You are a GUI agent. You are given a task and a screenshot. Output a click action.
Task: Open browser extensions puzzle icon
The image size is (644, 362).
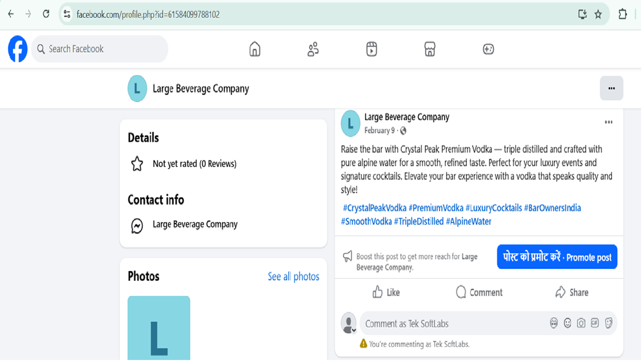tap(623, 14)
